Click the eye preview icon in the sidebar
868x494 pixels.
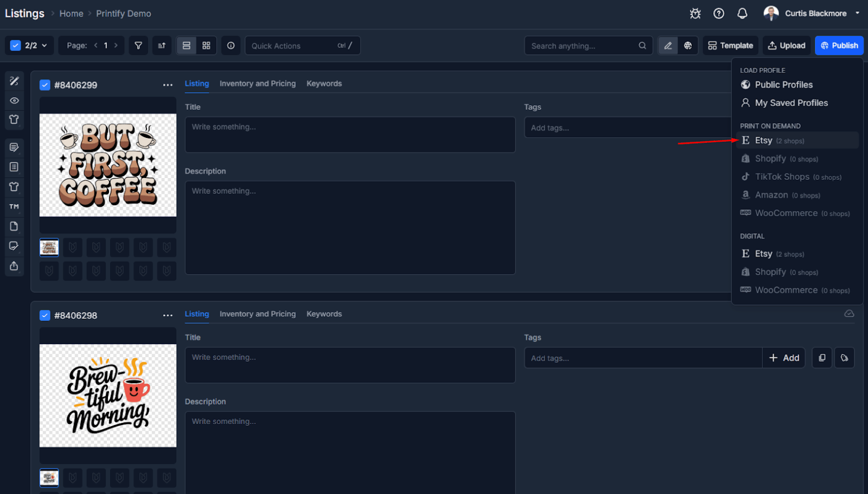14,100
